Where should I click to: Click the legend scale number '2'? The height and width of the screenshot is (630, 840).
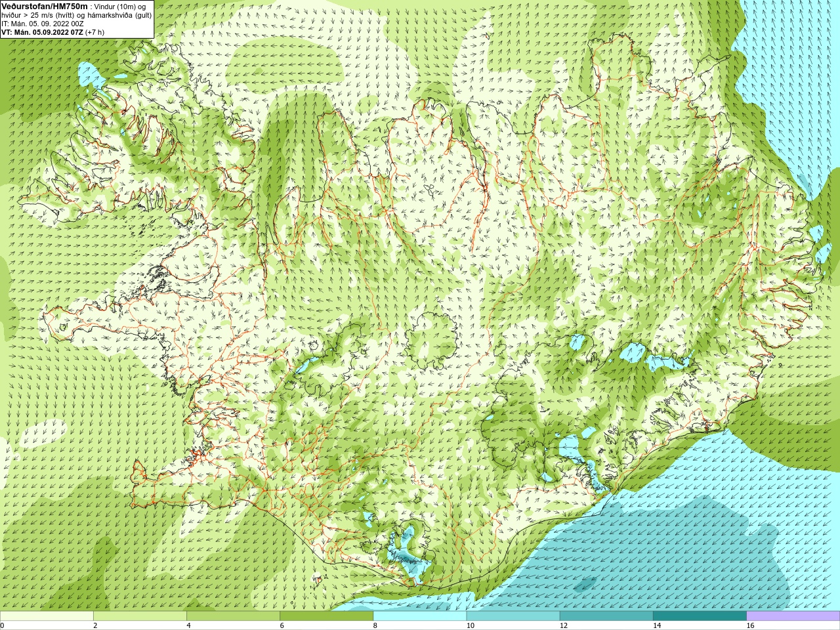pos(95,625)
